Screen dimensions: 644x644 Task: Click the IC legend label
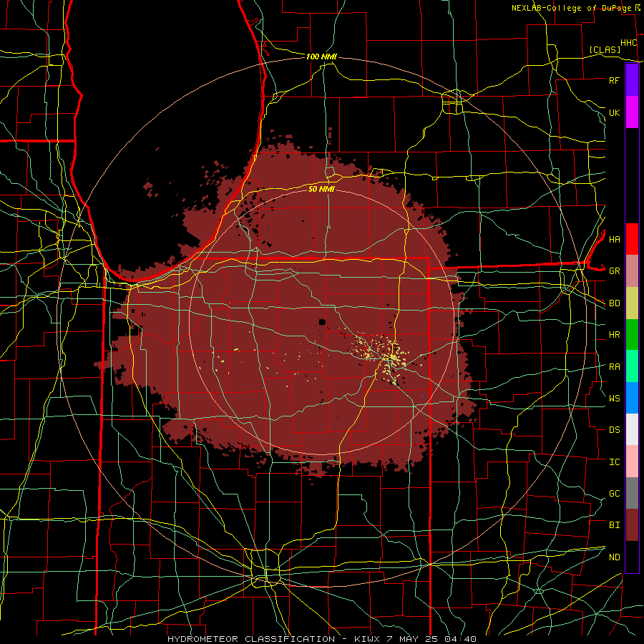click(614, 462)
